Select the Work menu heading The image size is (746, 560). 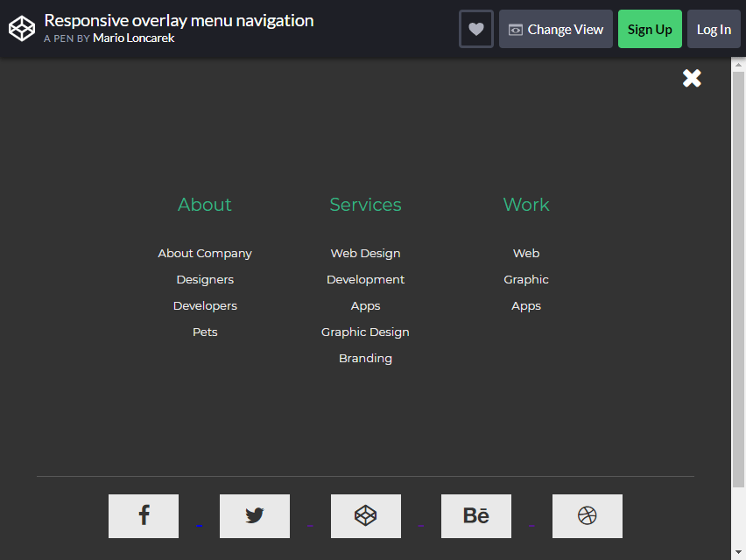click(x=525, y=204)
